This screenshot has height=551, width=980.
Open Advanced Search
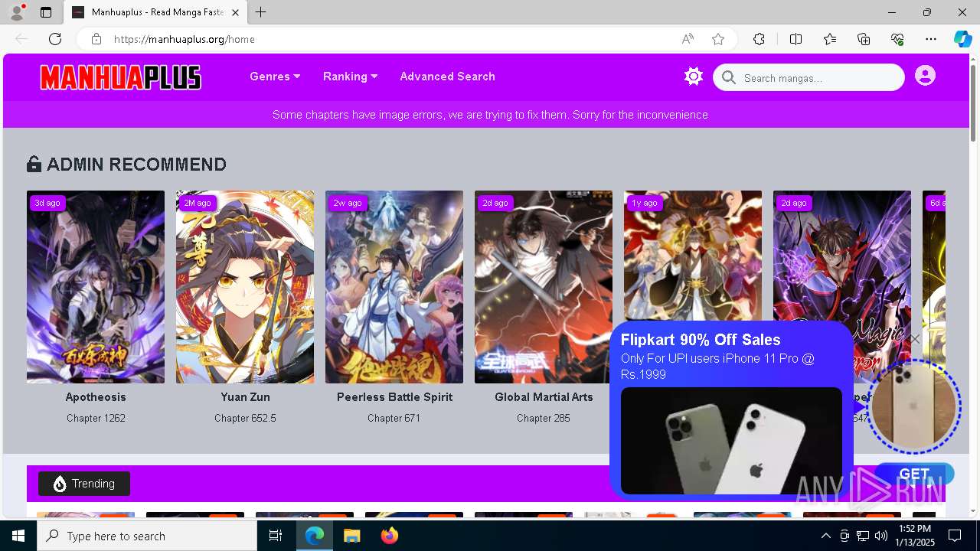(x=447, y=77)
